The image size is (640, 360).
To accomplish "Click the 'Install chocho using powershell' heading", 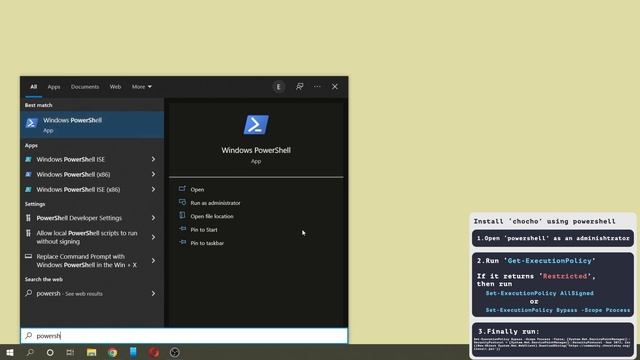I will tap(544, 221).
